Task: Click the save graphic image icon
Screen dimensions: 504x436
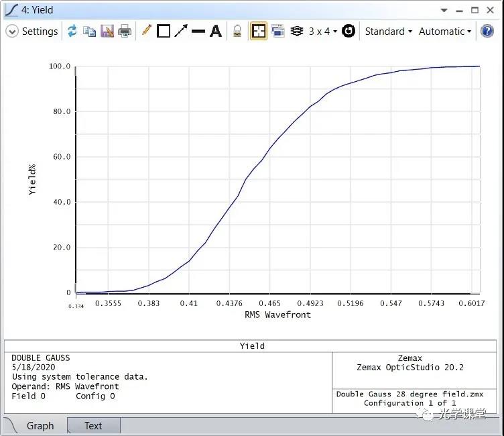Action: [x=107, y=32]
